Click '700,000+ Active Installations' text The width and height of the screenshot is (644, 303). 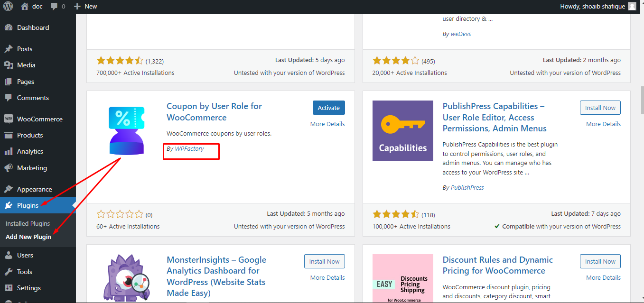(x=135, y=73)
